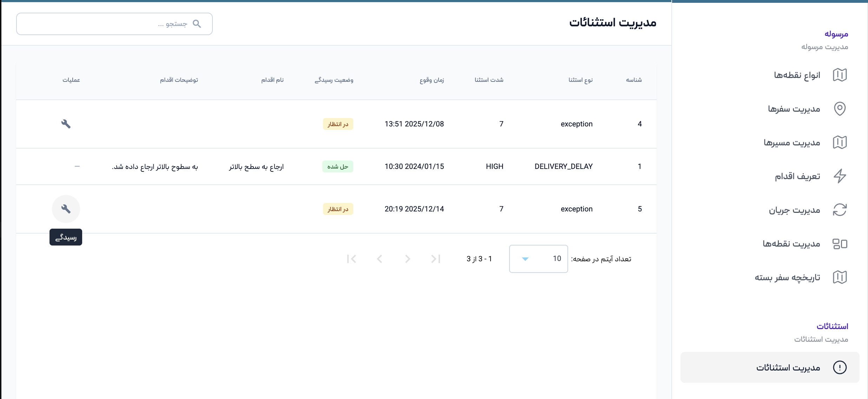Click the lightning bolt icon for تعریف اقدام
868x399 pixels.
pos(840,176)
